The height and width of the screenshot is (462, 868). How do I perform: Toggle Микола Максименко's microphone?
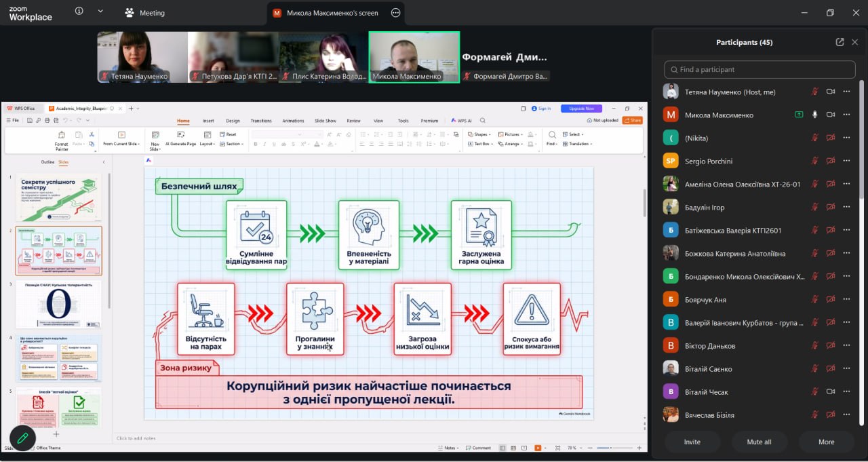[x=815, y=115]
